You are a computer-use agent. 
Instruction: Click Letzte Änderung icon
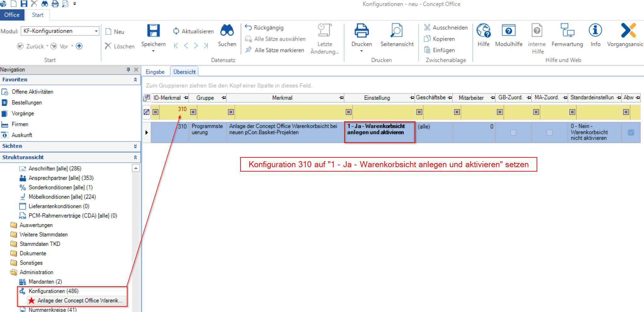click(325, 30)
